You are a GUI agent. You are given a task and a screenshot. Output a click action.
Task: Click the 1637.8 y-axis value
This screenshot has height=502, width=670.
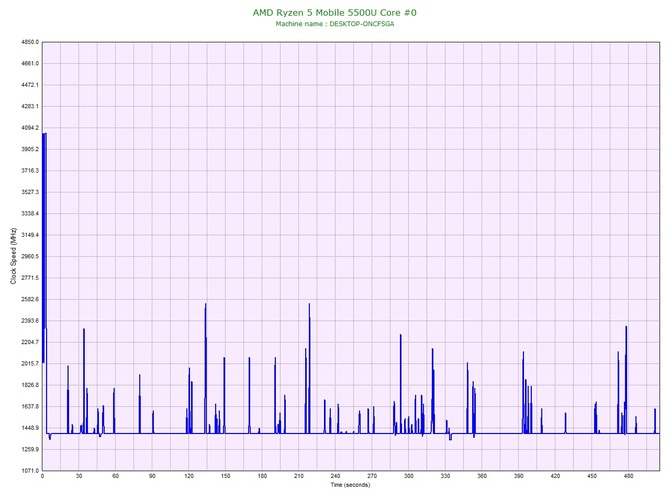[29, 407]
